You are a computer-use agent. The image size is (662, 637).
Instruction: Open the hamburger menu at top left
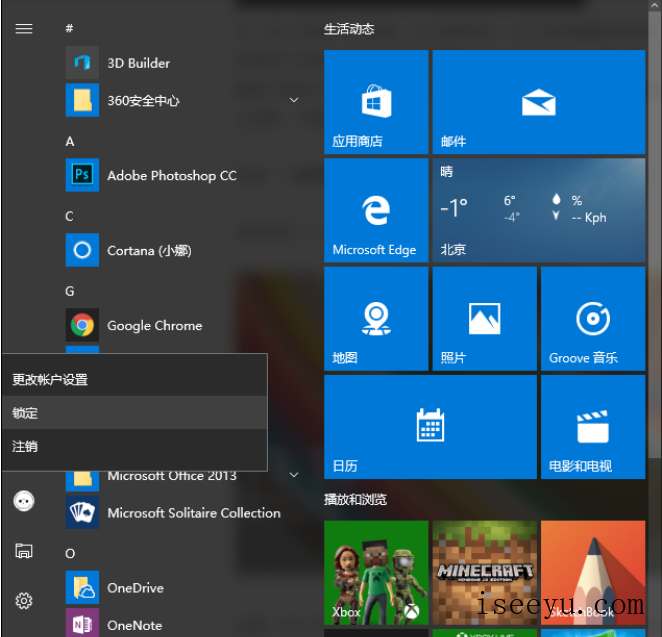click(x=24, y=28)
